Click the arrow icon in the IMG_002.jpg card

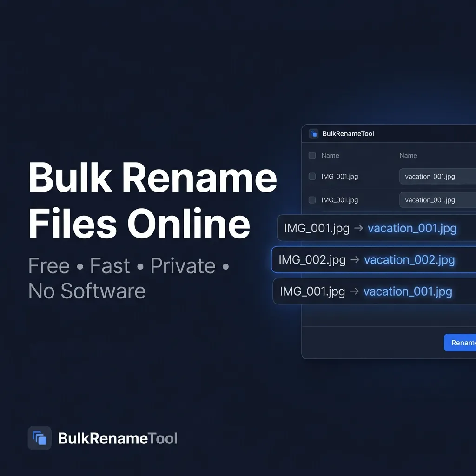coord(355,259)
